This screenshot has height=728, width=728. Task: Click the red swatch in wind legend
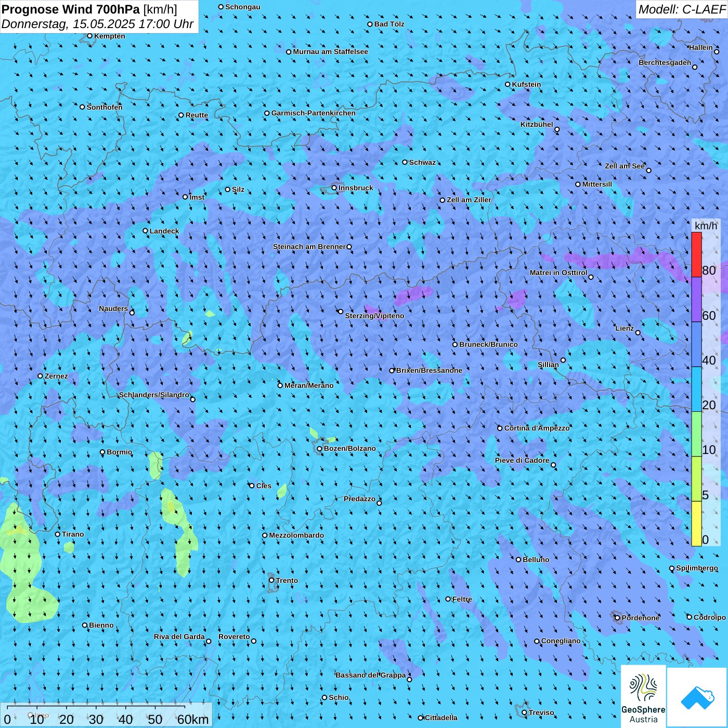pyautogui.click(x=696, y=254)
